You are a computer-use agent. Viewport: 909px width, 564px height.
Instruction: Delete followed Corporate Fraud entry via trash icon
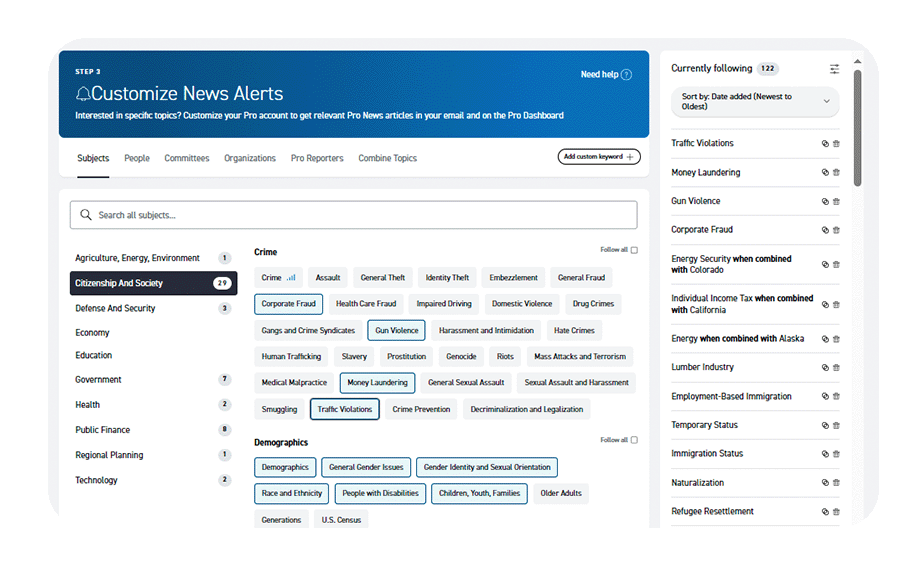coord(836,230)
